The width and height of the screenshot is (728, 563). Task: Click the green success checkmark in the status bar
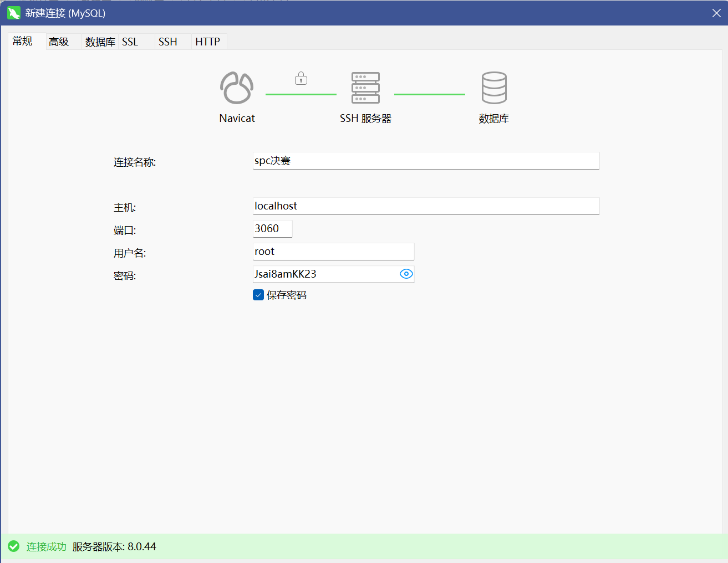coord(14,546)
